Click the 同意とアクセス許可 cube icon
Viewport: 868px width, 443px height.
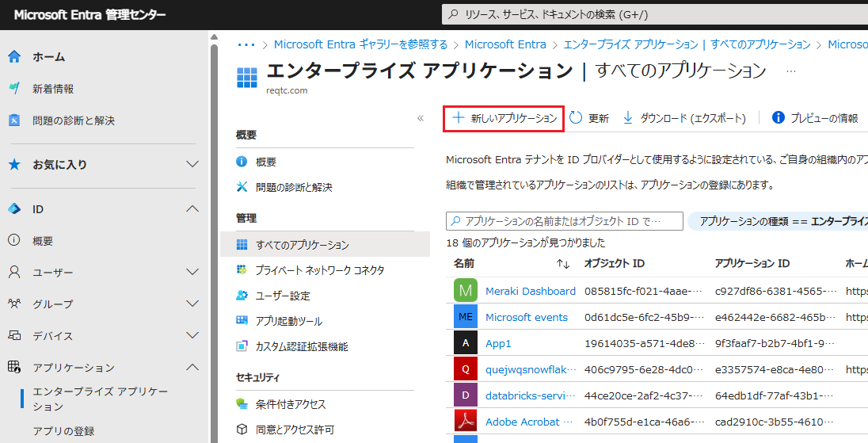pos(242,430)
